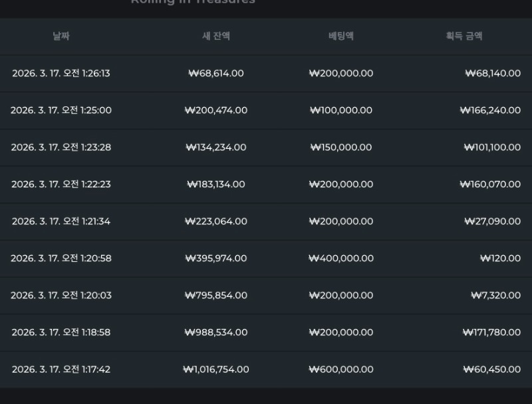
Task: Select the row dated 오전 1:26:13
Action: pos(61,73)
